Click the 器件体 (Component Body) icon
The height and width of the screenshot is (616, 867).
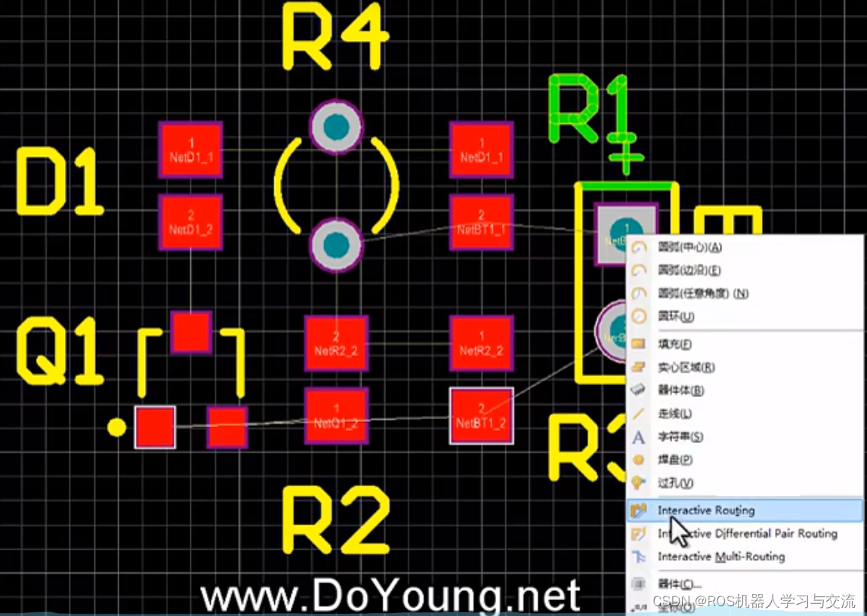click(x=638, y=390)
